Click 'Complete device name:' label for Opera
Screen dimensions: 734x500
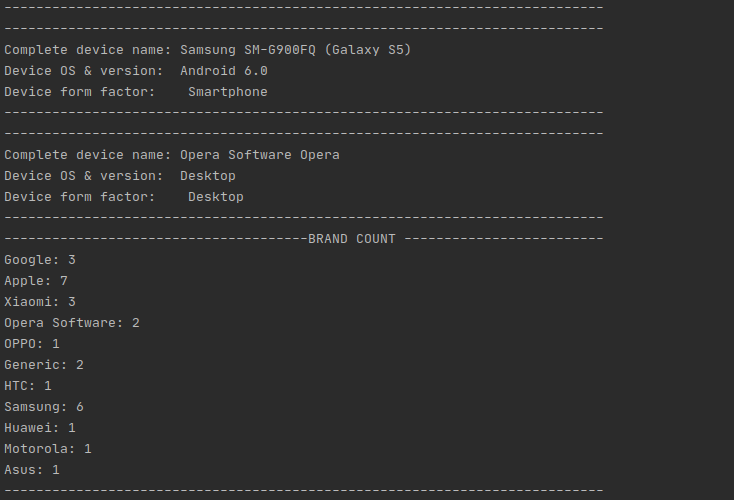[x=88, y=155]
